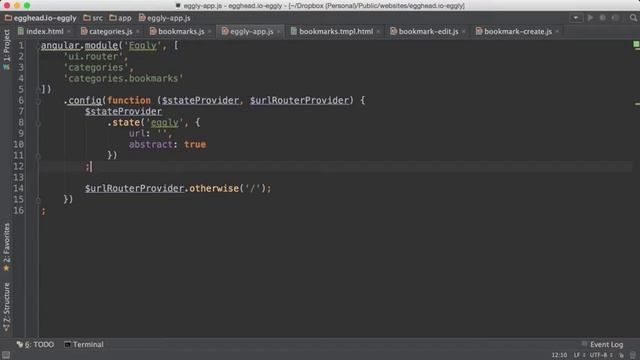Click the inspections profile icon in status bar
640x360 pixels.
(632, 355)
